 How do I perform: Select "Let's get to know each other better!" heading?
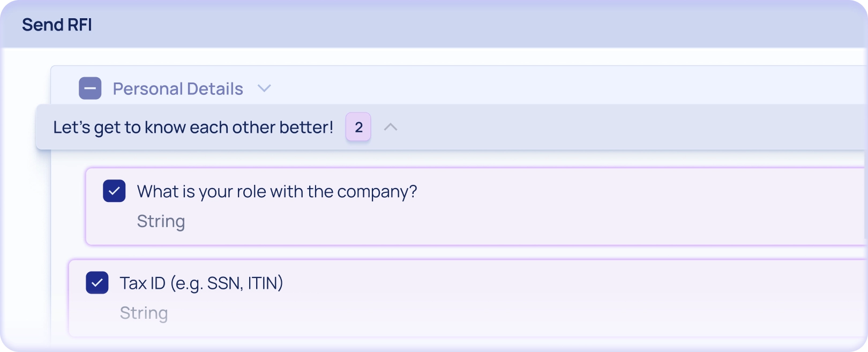pyautogui.click(x=193, y=127)
